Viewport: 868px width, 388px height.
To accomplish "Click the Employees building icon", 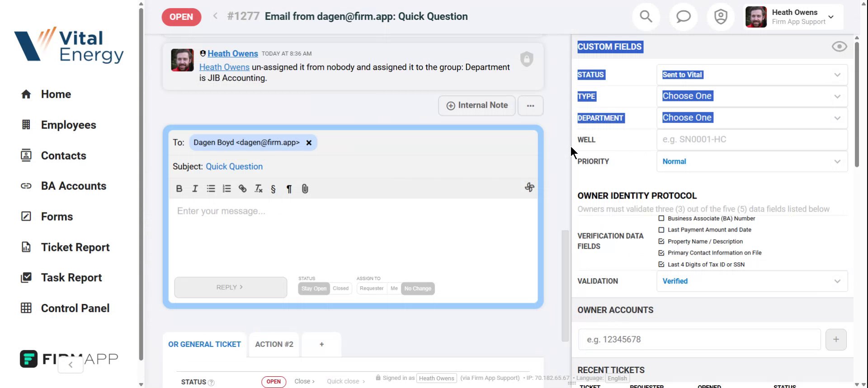I will (x=26, y=125).
